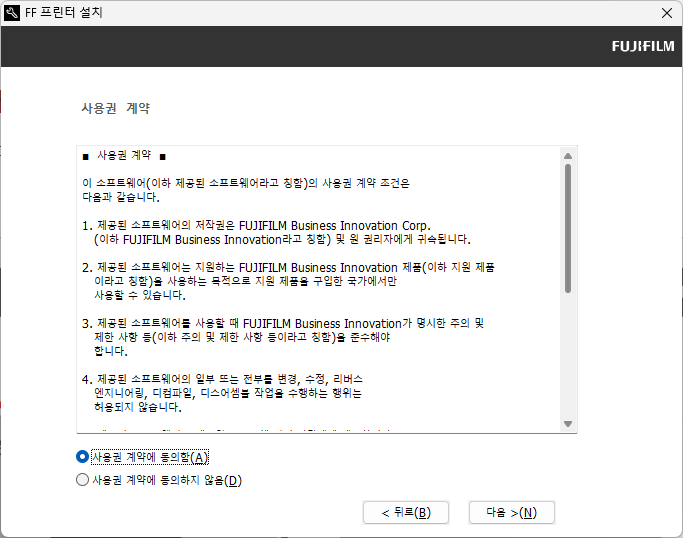Click the license agreement scrollbar thumb
This screenshot has height=538, width=683.
point(568,228)
